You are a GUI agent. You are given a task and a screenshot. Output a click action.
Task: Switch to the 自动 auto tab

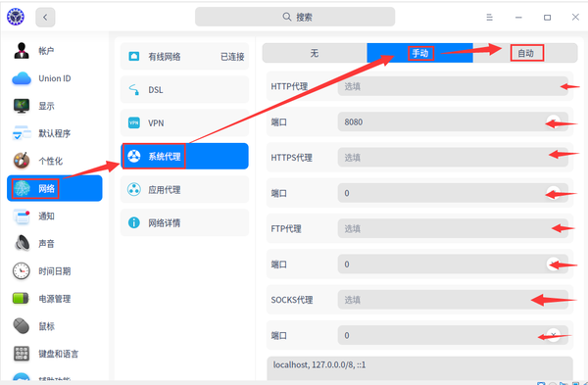(525, 53)
